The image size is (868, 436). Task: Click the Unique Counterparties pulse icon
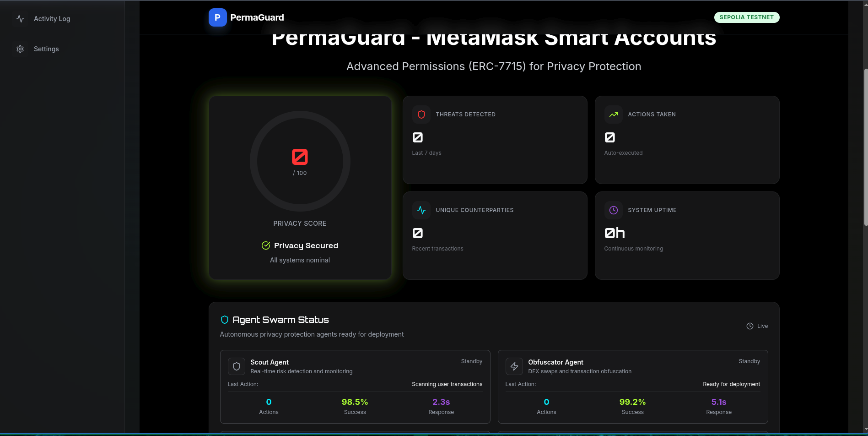[421, 210]
